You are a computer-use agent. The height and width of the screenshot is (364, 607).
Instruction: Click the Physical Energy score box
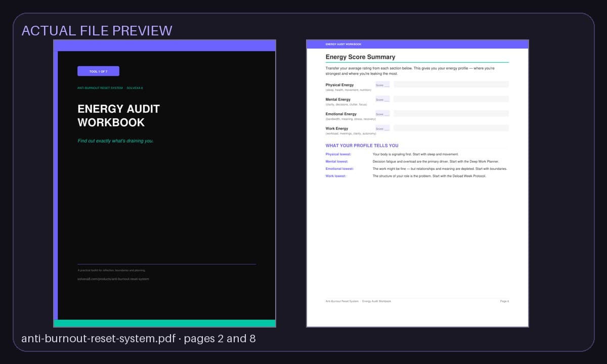(x=382, y=85)
